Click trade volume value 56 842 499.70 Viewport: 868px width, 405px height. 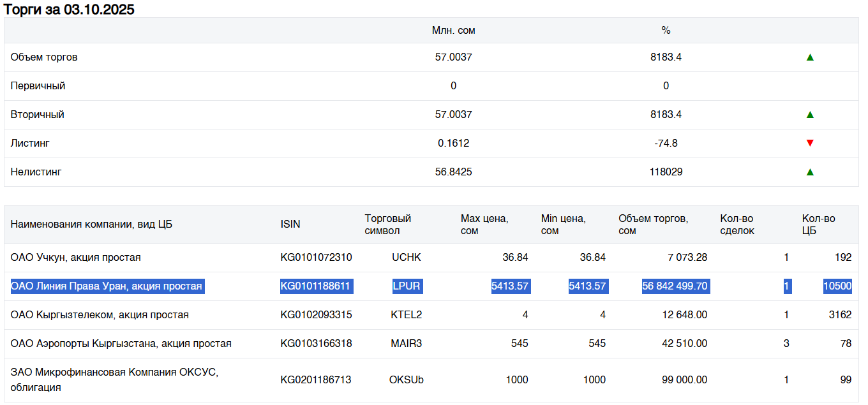(675, 286)
